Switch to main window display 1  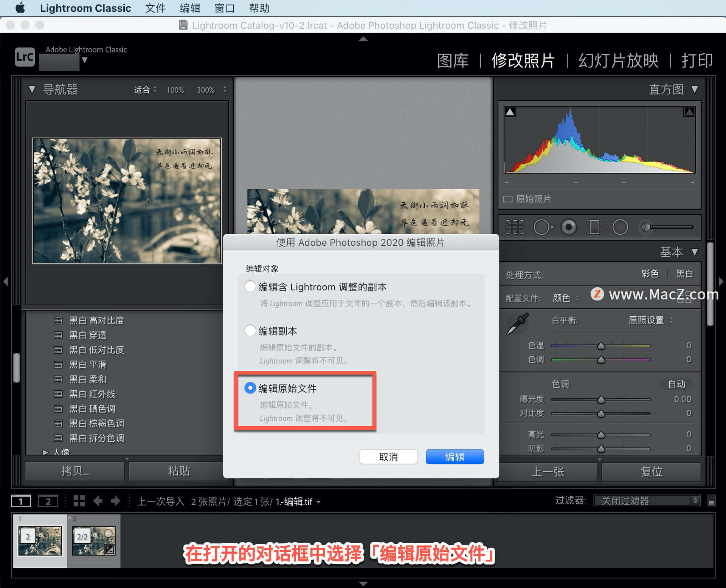click(21, 501)
